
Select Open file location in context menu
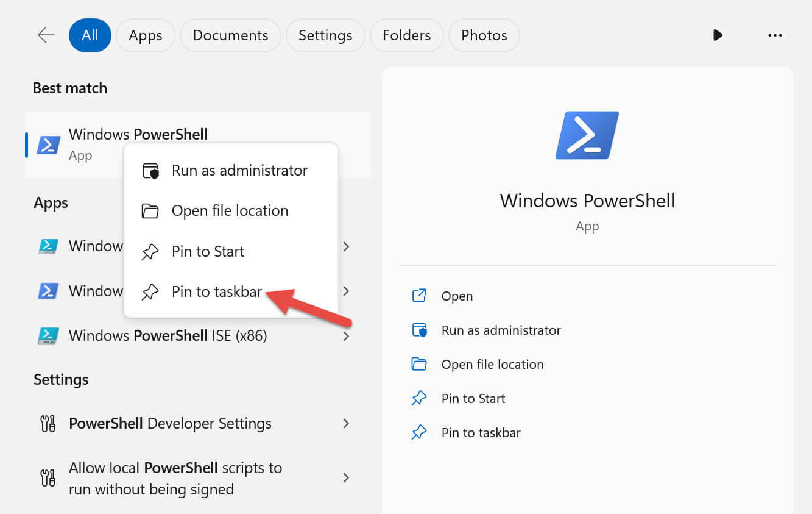[x=230, y=211]
